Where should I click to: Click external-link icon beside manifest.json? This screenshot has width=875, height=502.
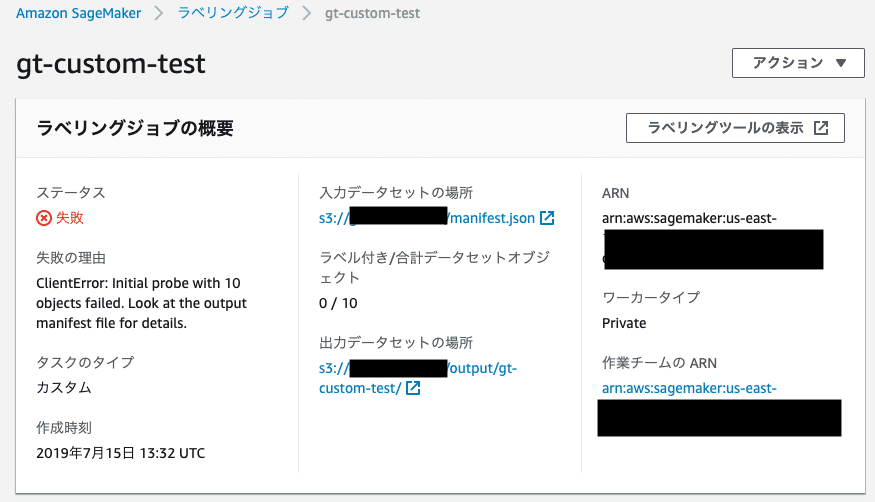click(547, 218)
